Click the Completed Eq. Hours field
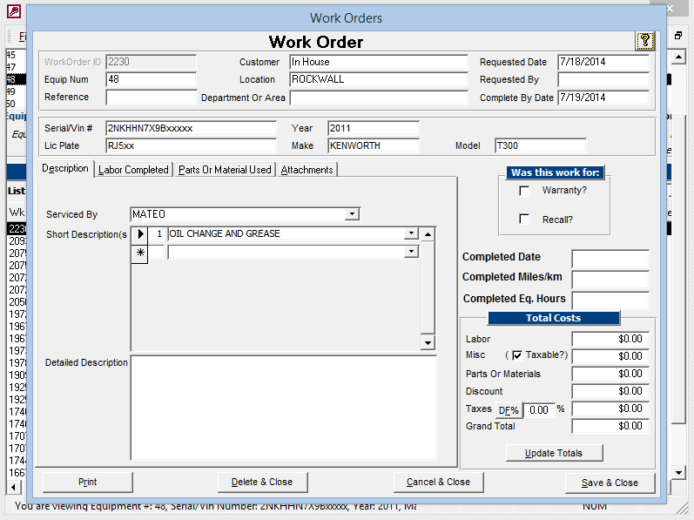 pyautogui.click(x=610, y=300)
